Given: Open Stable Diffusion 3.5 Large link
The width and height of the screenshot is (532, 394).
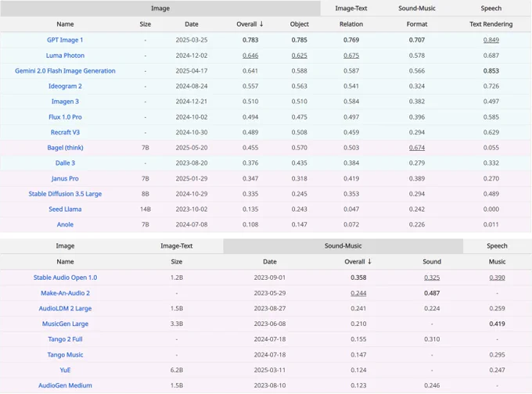Looking at the screenshot, I should tap(65, 194).
